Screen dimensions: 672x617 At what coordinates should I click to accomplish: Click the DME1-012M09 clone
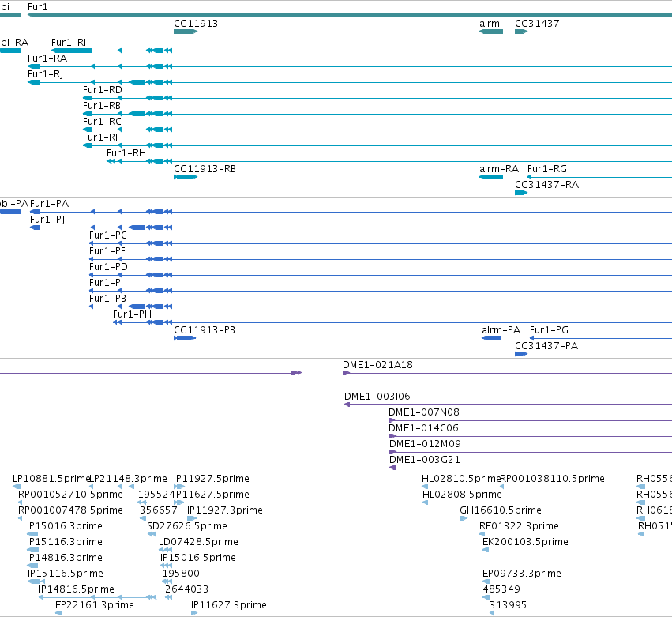531,452
